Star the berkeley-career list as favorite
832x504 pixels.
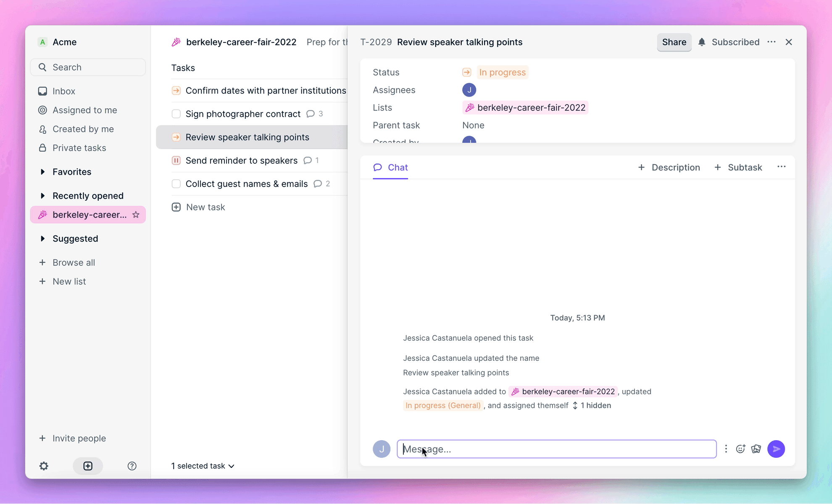click(136, 215)
